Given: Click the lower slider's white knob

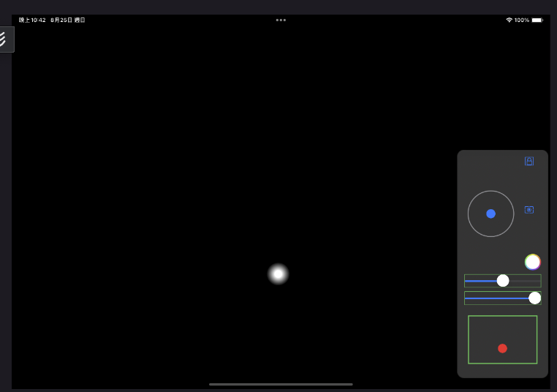Looking at the screenshot, I should 534,298.
